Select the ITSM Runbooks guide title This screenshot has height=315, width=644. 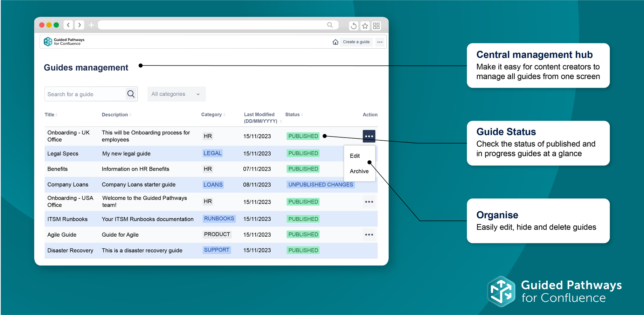point(67,219)
